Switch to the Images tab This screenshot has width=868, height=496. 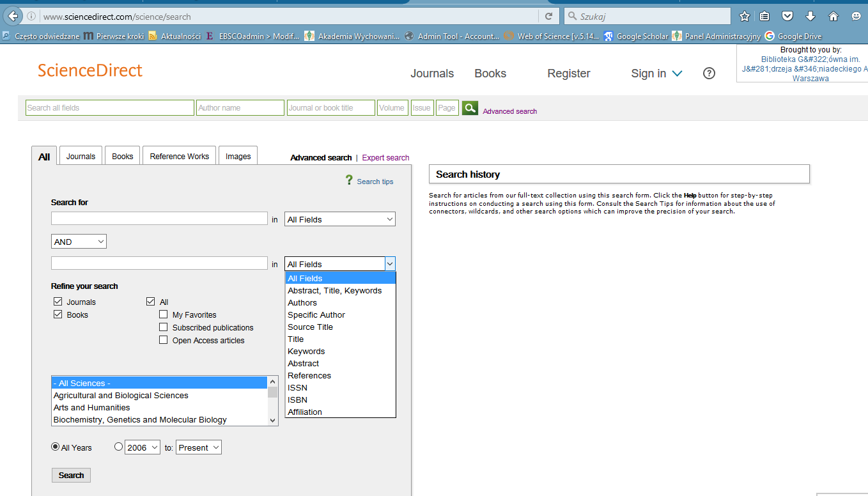point(238,156)
